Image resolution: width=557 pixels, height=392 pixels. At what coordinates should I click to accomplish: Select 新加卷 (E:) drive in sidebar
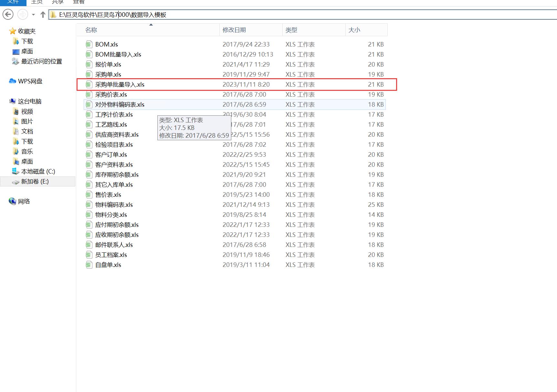click(x=35, y=182)
